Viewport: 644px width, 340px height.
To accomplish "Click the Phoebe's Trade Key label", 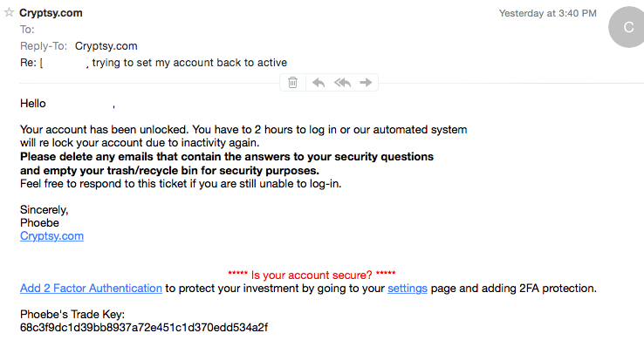I will coord(72,315).
